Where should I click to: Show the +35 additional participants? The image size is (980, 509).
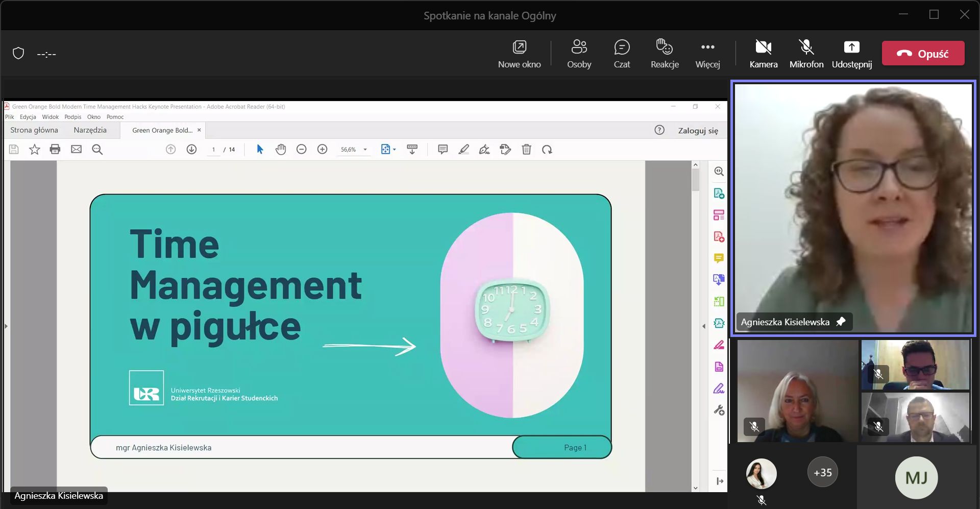click(x=822, y=473)
